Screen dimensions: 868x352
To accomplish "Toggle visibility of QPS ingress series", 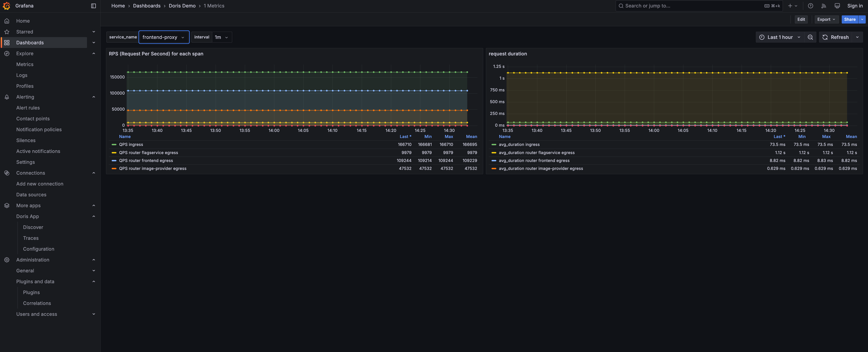I will point(131,144).
